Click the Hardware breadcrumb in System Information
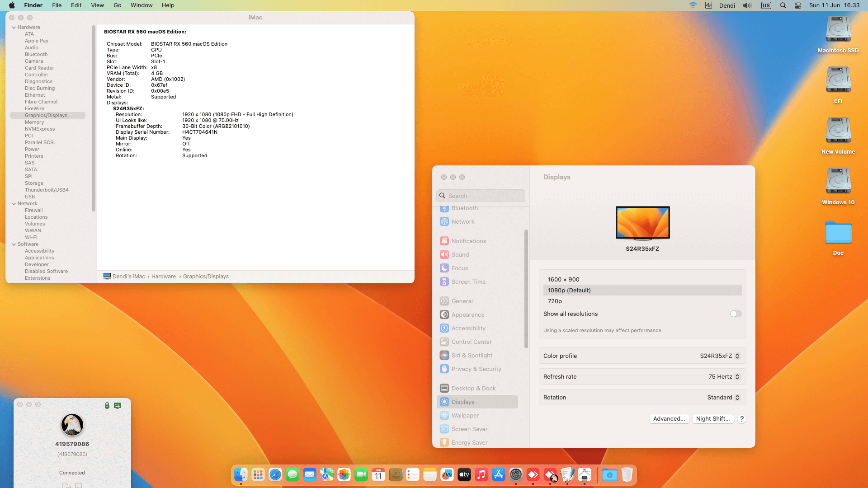868x488 pixels. (164, 277)
